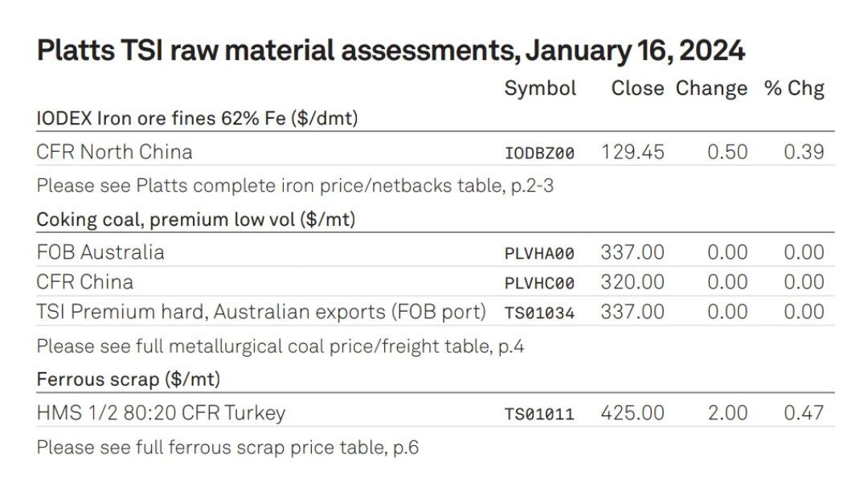
Task: Click the TS01034 symbol code
Action: [539, 313]
